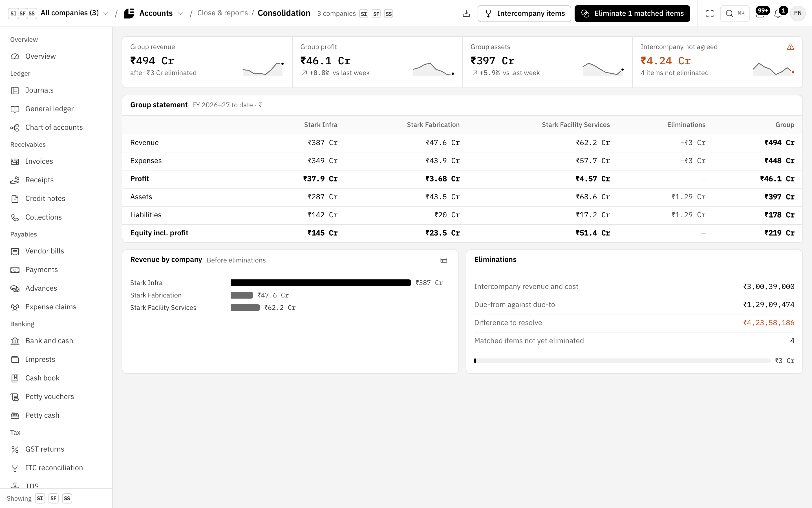Screen dimensions: 812x508
Task: Click the Advances coins icon
Action: click(15, 289)
